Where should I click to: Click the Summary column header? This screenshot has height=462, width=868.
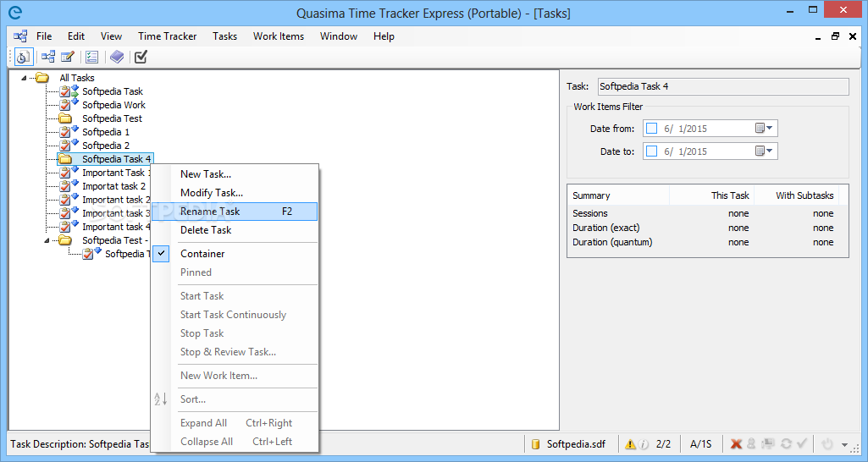point(619,195)
